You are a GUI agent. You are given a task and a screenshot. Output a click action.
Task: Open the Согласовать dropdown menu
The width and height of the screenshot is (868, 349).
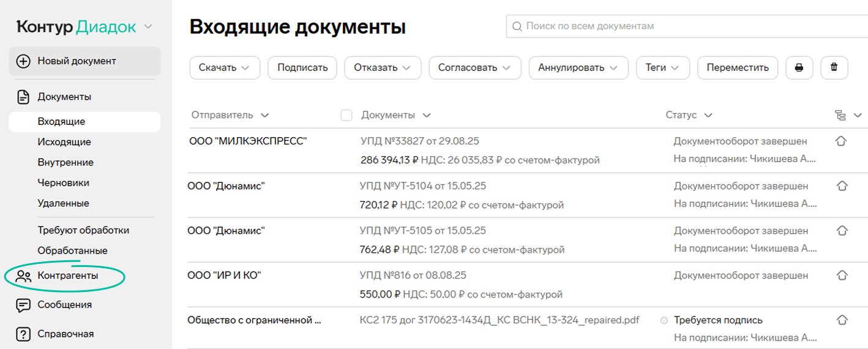click(x=474, y=68)
